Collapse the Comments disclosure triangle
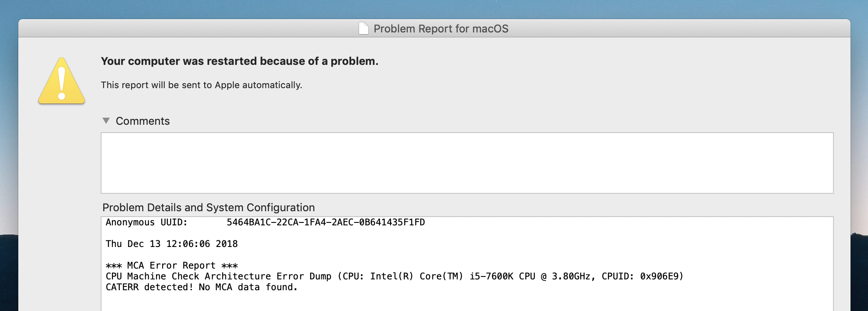This screenshot has width=868, height=311. tap(106, 121)
